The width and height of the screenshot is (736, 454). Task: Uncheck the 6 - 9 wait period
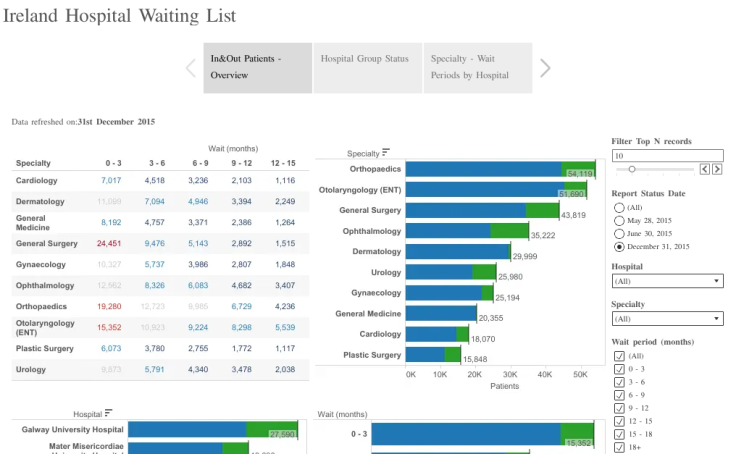(619, 395)
